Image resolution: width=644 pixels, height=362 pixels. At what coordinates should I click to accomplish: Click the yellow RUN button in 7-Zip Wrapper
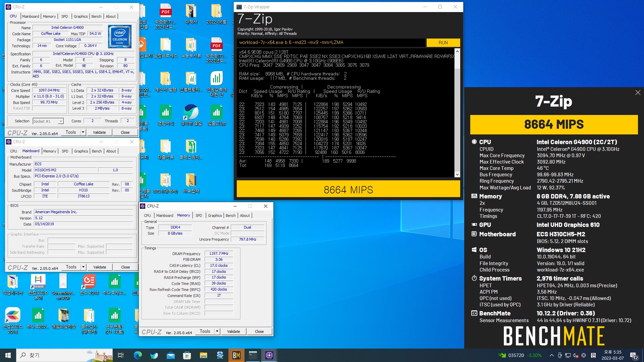[x=443, y=43]
